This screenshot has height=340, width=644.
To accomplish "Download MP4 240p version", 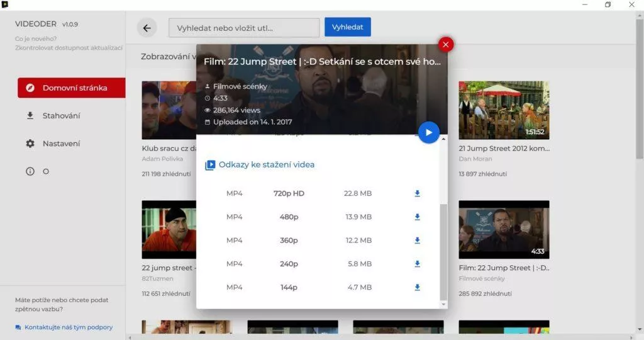I will click(x=418, y=264).
